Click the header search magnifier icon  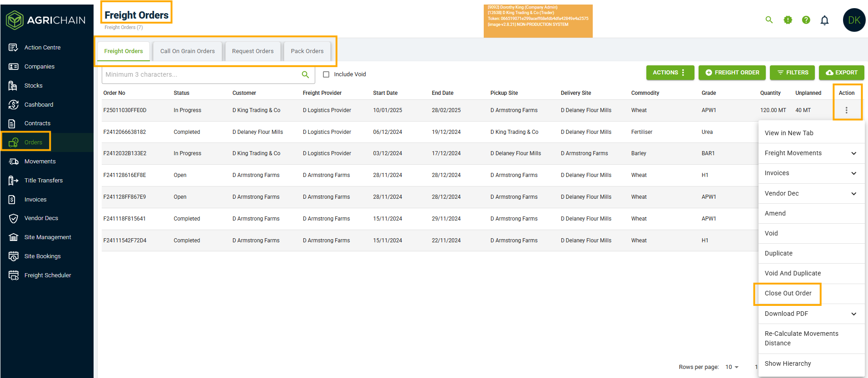pos(769,20)
